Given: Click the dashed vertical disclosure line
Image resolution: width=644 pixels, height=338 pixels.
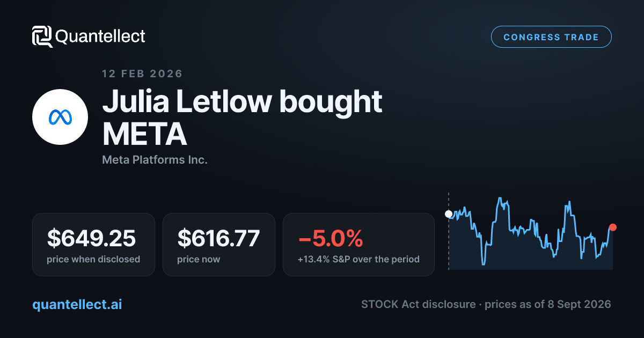Looking at the screenshot, I should 449,231.
